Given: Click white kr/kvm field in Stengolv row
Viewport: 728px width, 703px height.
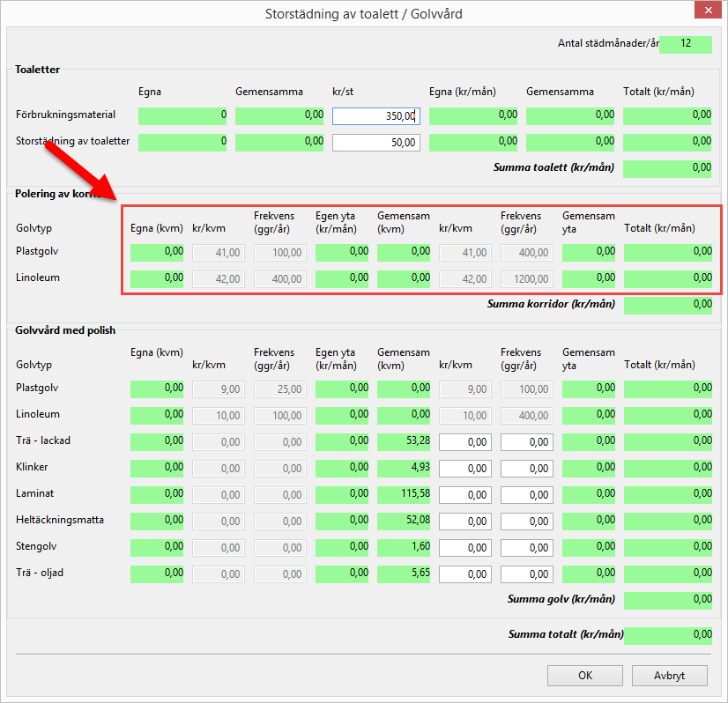Looking at the screenshot, I should pos(464,547).
